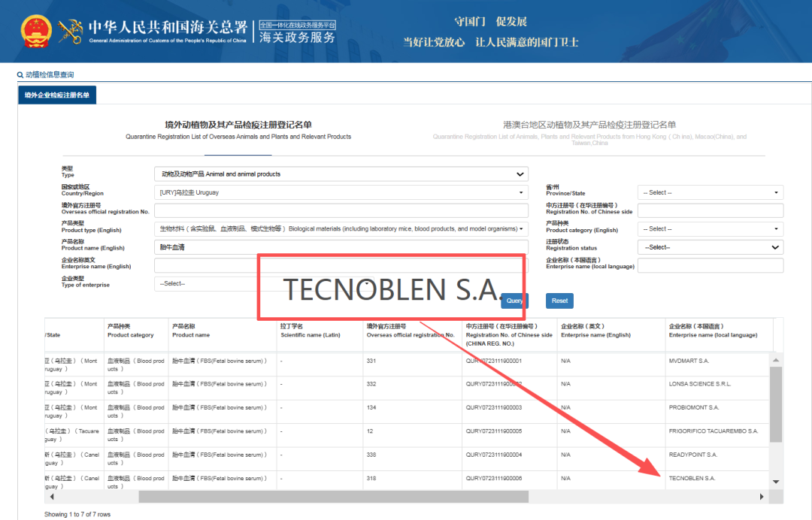Click the national emblem icon in header

pyautogui.click(x=36, y=31)
